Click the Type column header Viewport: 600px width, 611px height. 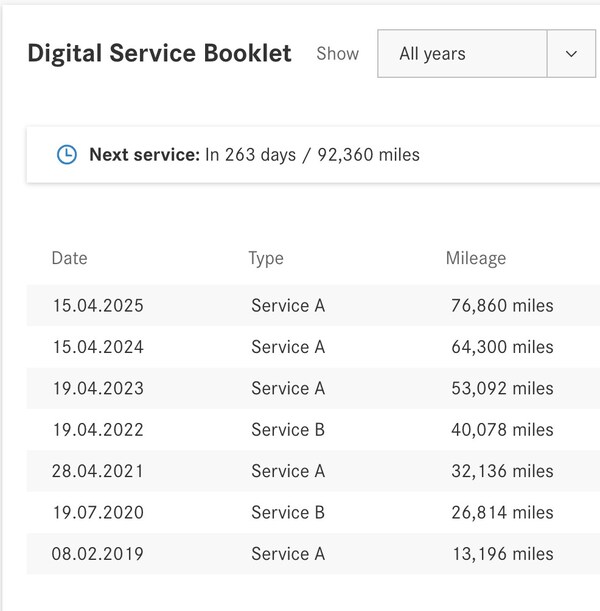click(x=266, y=258)
